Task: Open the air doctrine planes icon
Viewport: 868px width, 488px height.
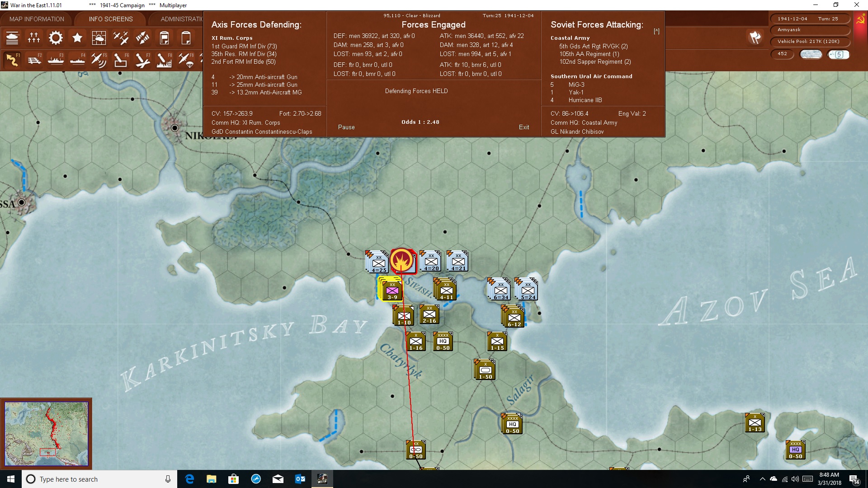Action: coord(121,38)
